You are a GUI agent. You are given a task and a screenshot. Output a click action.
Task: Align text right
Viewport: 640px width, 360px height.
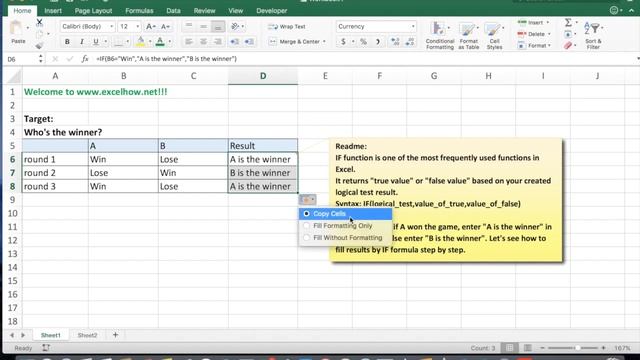pyautogui.click(x=218, y=42)
